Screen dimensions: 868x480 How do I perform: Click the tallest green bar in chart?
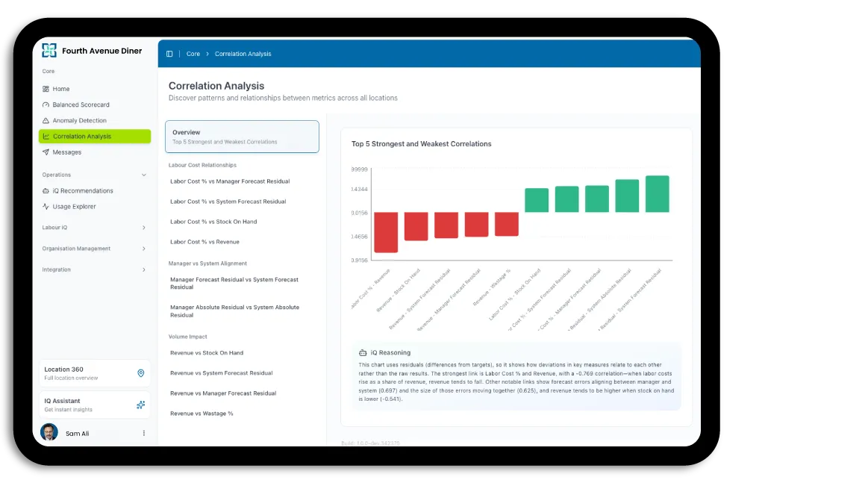tap(657, 194)
